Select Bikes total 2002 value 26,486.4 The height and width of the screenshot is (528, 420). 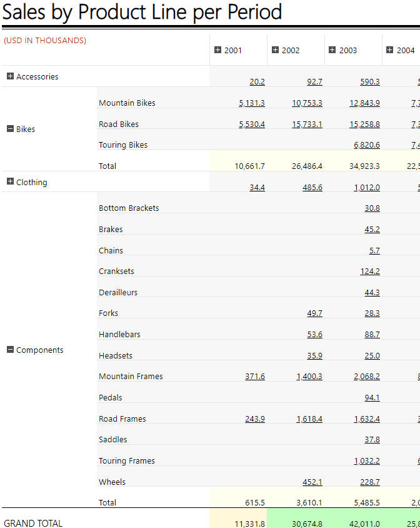(x=307, y=166)
